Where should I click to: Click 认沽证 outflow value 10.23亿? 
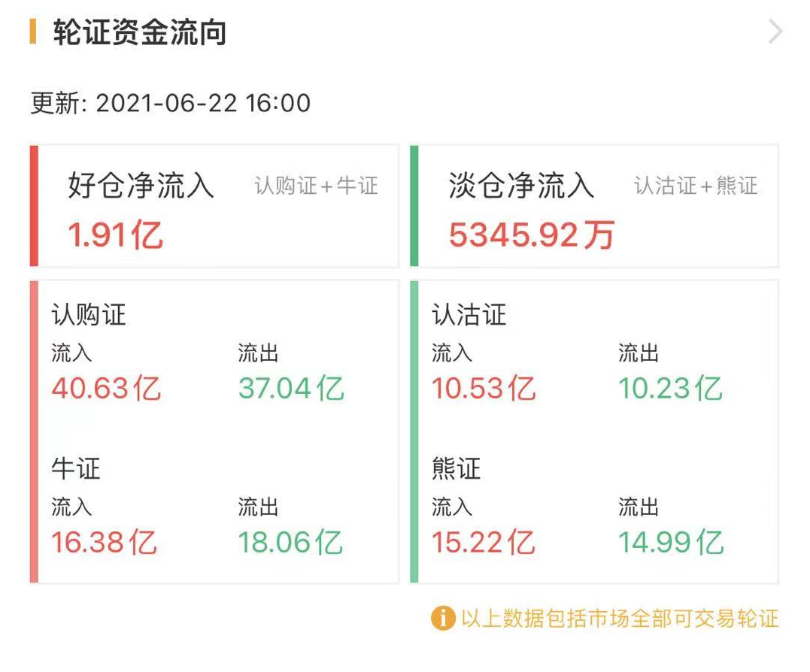(670, 389)
